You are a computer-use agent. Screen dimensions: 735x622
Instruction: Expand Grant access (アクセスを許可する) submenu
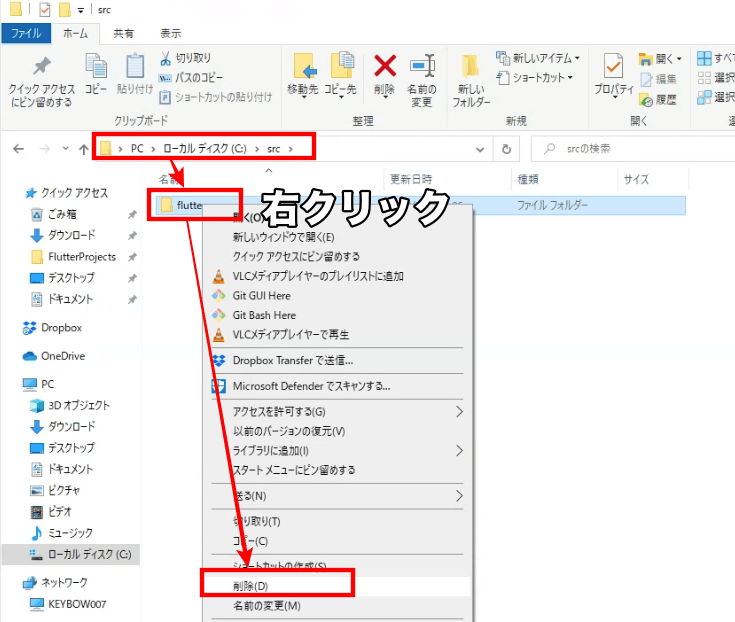(x=459, y=412)
